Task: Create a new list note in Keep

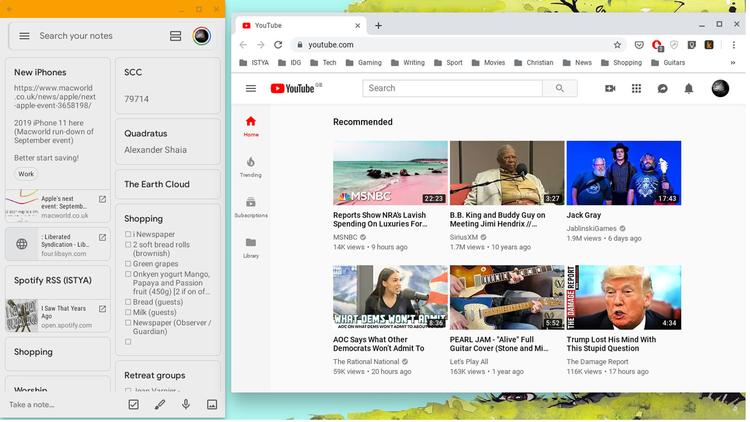Action: (x=133, y=405)
